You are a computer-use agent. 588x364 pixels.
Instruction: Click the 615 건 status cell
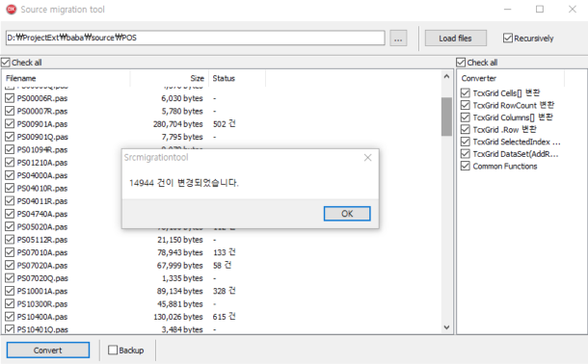(x=225, y=317)
